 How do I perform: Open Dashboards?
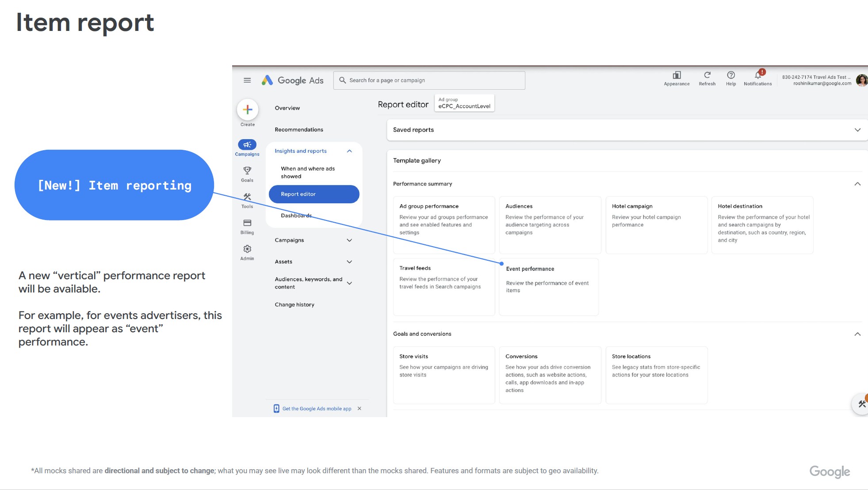(x=296, y=216)
